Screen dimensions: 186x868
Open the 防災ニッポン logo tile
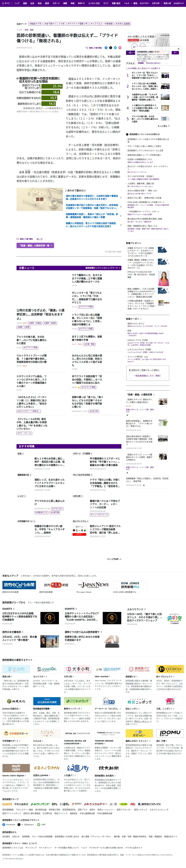tap(139, 701)
